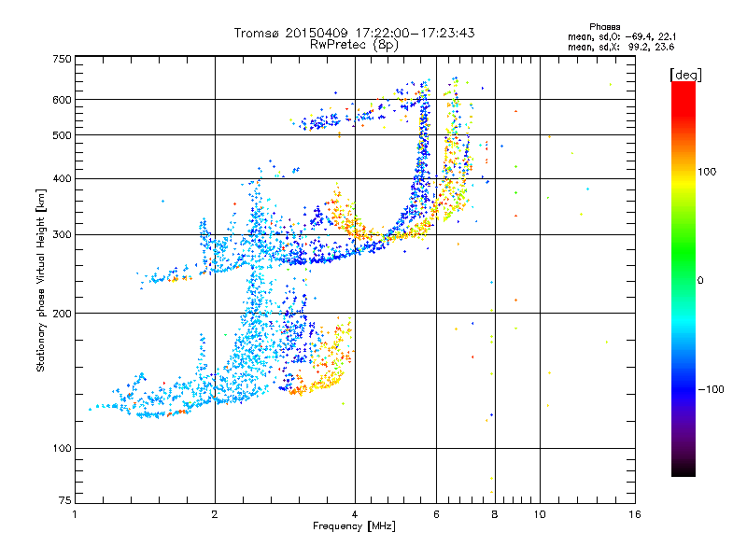Click the '10' frequency axis tick label
This screenshot has width=747, height=560.
[540, 514]
